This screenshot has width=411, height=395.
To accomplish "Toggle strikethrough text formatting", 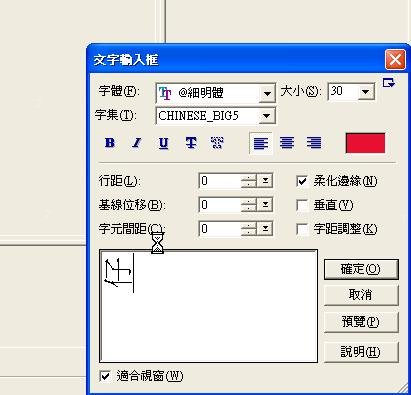I will [x=191, y=143].
